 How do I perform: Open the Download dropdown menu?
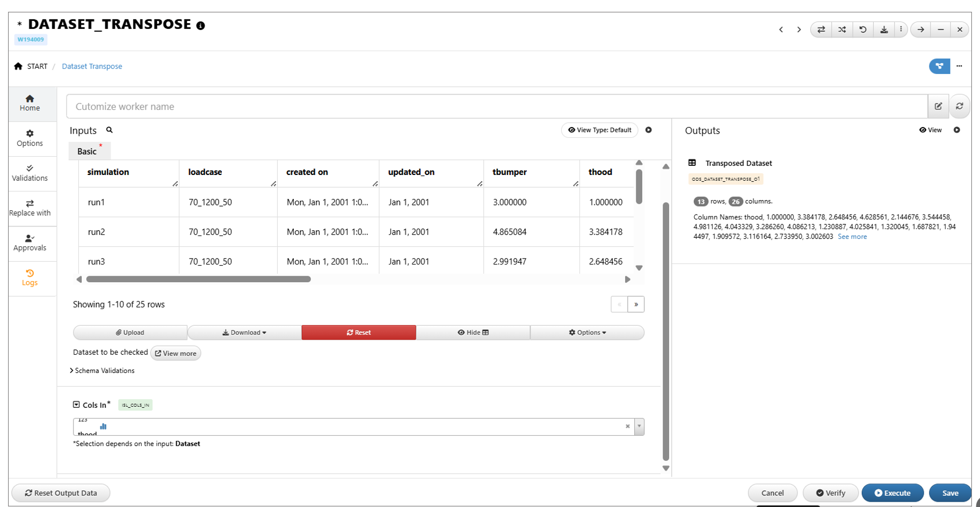click(x=244, y=333)
